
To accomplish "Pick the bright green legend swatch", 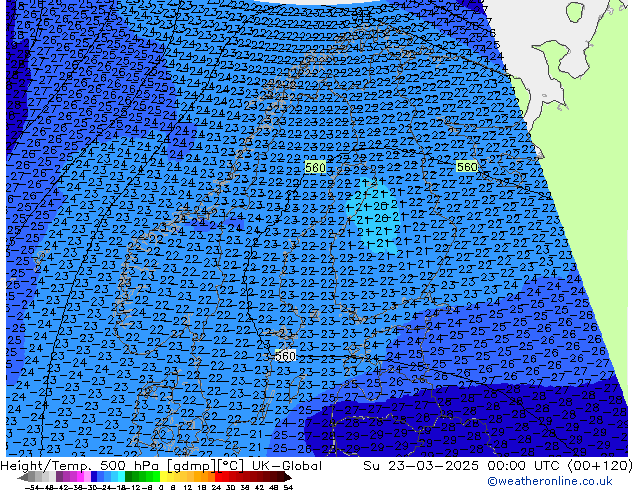I will coord(156,476).
